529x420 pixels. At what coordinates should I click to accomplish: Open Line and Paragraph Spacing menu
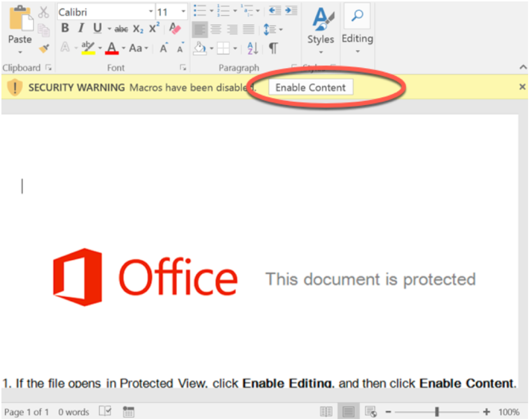click(x=273, y=29)
